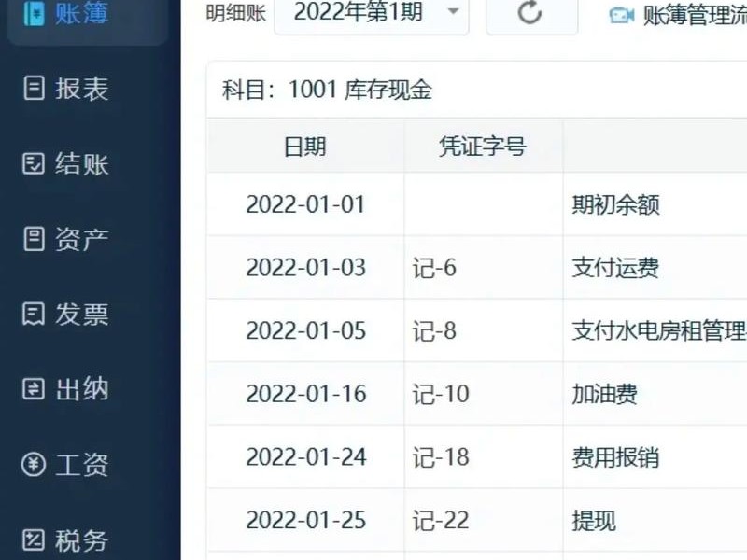Select date cell 2022-01-24
Image resolution: width=747 pixels, height=560 pixels.
pyautogui.click(x=305, y=457)
